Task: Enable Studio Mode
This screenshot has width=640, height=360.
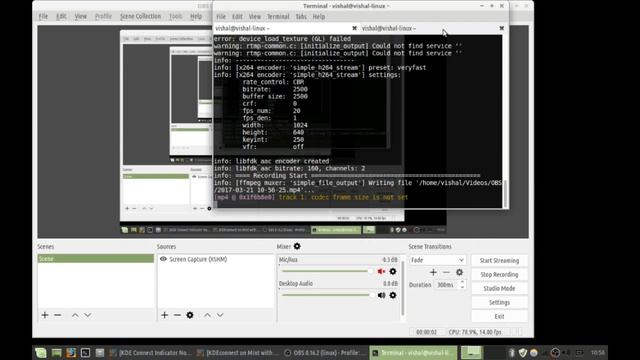Action: (x=499, y=288)
